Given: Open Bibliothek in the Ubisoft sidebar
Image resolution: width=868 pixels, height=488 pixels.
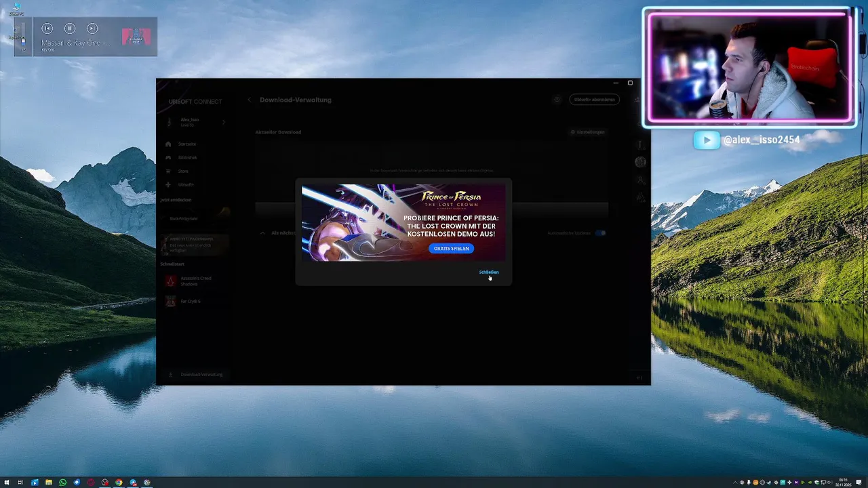Looking at the screenshot, I should pos(187,157).
